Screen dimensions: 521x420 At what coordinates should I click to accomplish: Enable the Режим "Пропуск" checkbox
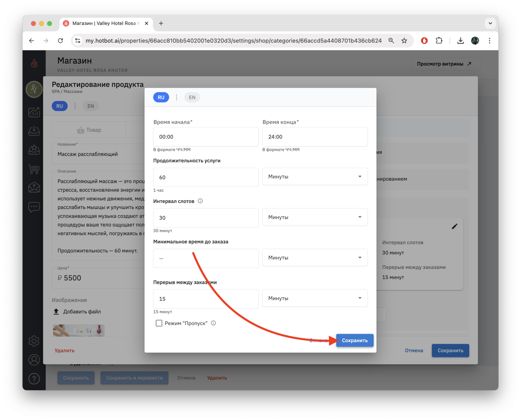159,323
